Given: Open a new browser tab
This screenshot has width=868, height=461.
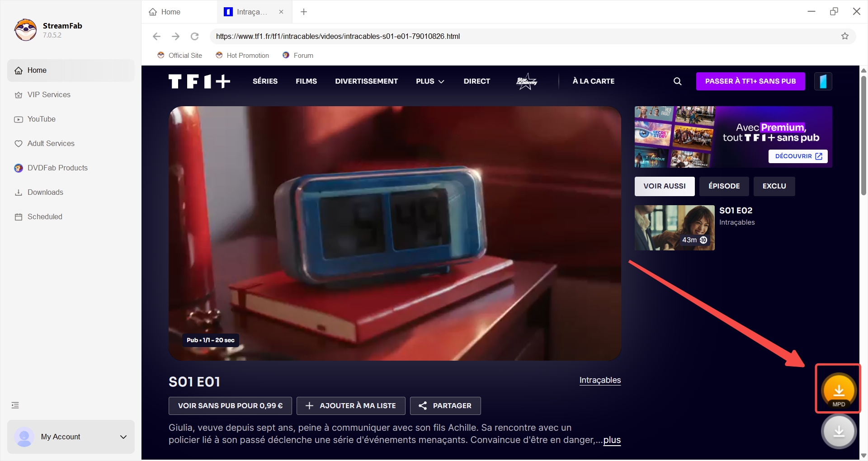Looking at the screenshot, I should coord(304,12).
